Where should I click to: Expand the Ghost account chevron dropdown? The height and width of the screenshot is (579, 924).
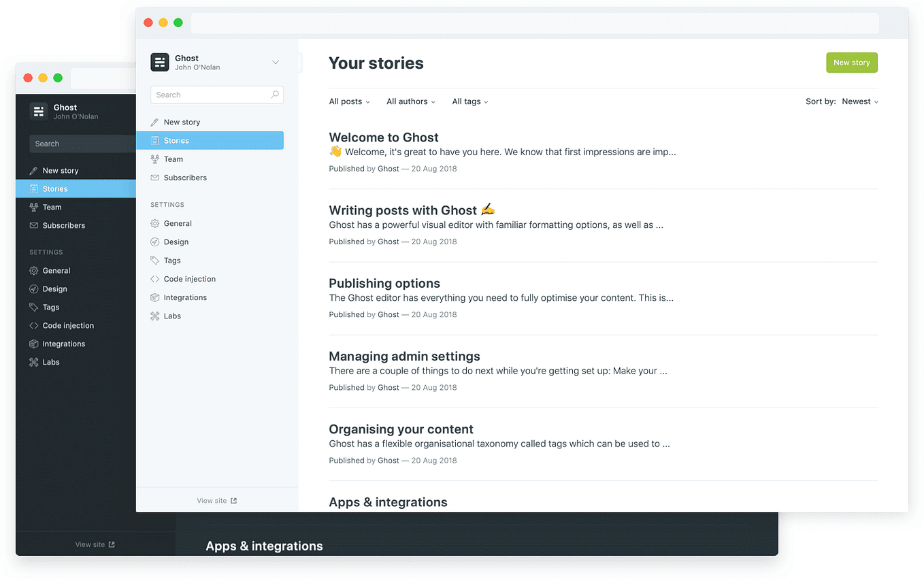(x=276, y=62)
